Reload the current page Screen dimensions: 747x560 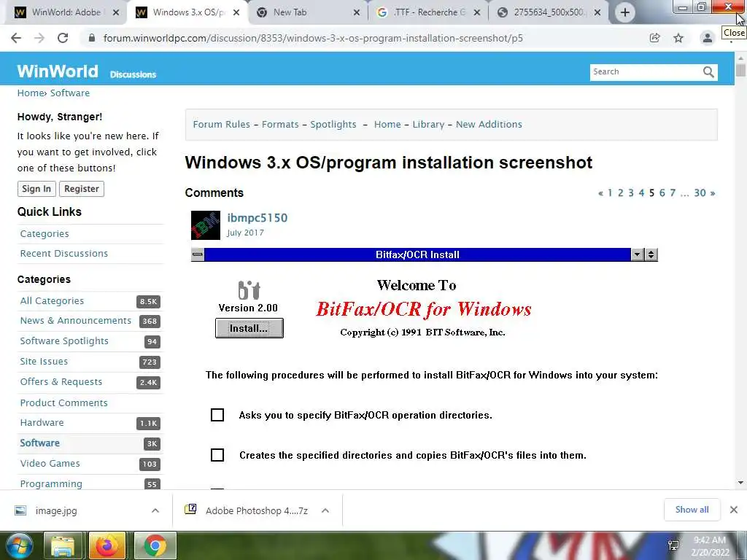[63, 38]
